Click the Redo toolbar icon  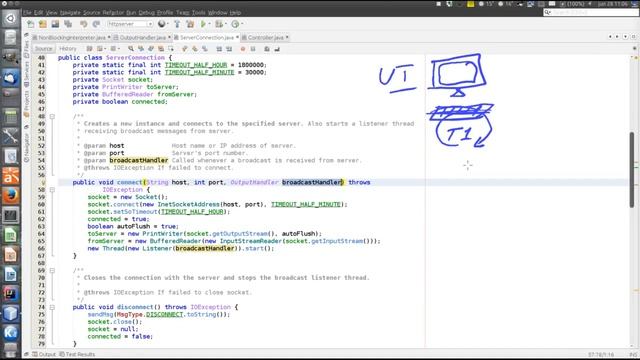coord(96,24)
